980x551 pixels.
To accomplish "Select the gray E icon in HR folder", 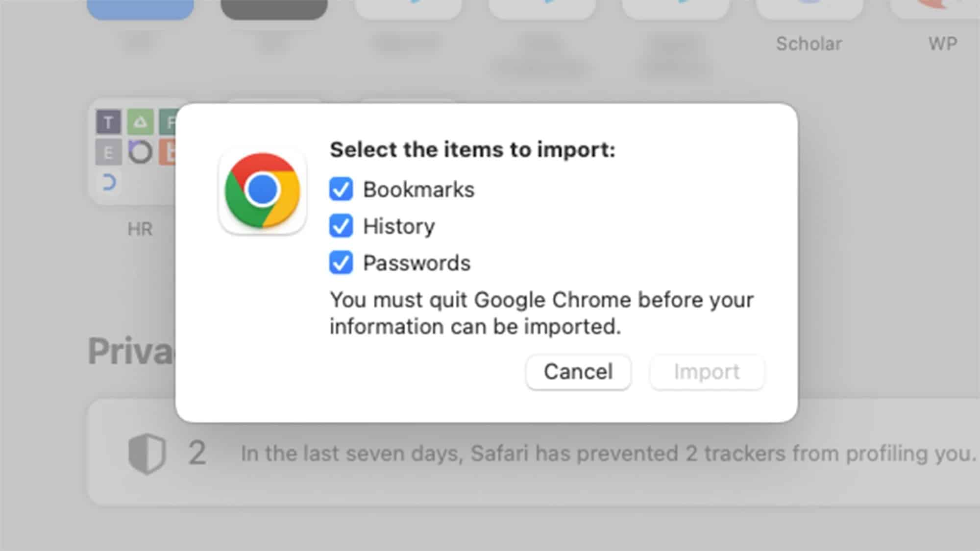I will tap(108, 153).
